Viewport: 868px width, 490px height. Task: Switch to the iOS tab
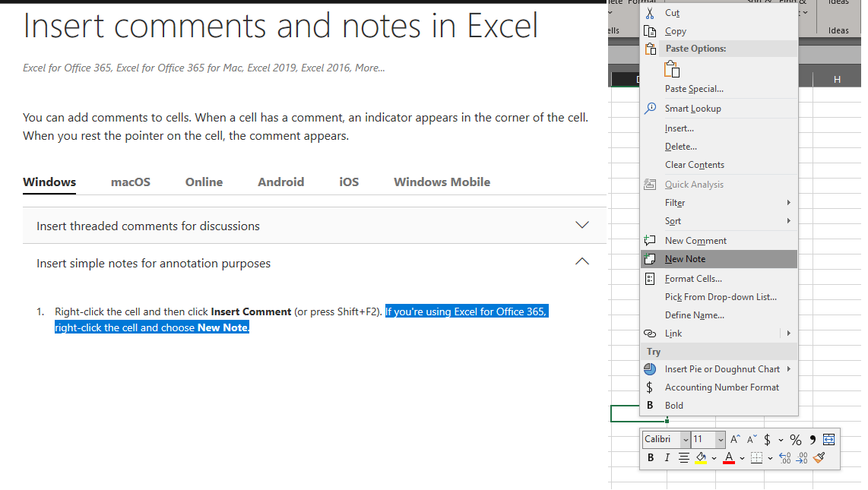(x=349, y=182)
